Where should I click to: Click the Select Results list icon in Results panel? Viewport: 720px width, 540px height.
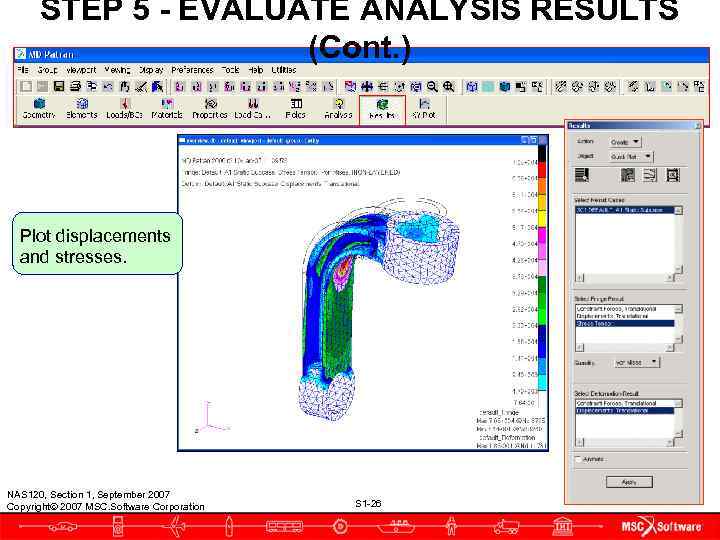pos(582,175)
